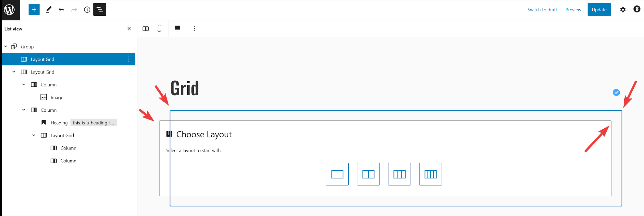The height and width of the screenshot is (216, 644).
Task: Open the block inserter
Action: tap(34, 9)
